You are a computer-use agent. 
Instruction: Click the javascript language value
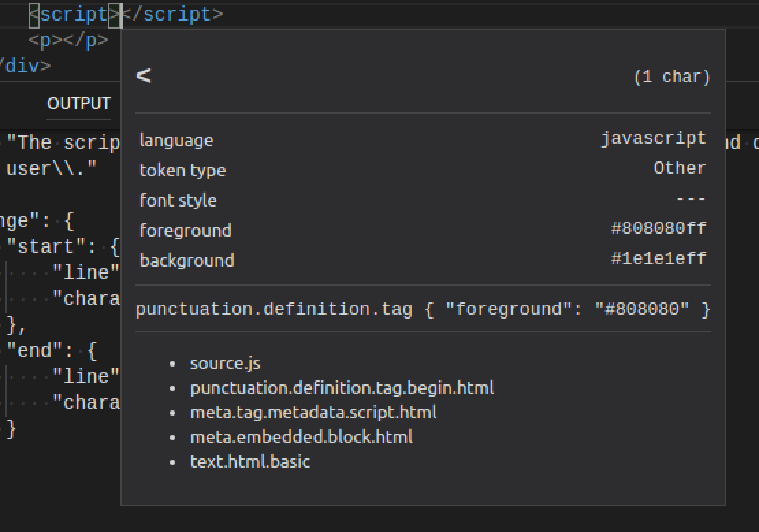point(652,137)
